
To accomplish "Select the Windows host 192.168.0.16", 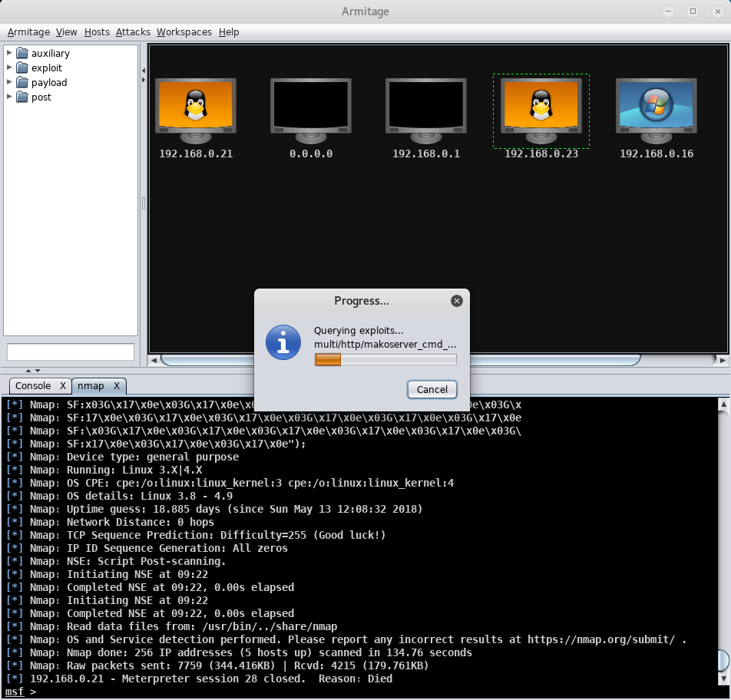I will click(657, 111).
